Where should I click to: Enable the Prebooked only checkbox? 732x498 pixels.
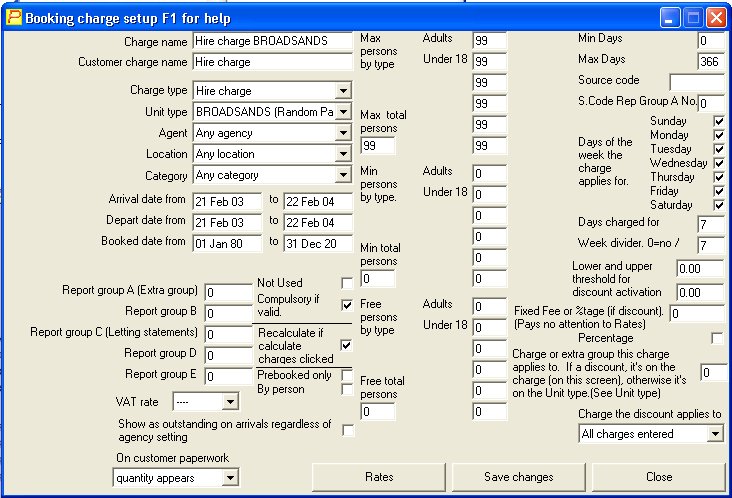(x=346, y=375)
